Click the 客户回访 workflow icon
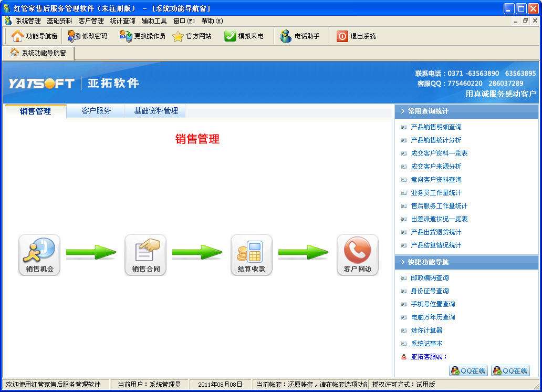542x392 pixels. tap(357, 255)
